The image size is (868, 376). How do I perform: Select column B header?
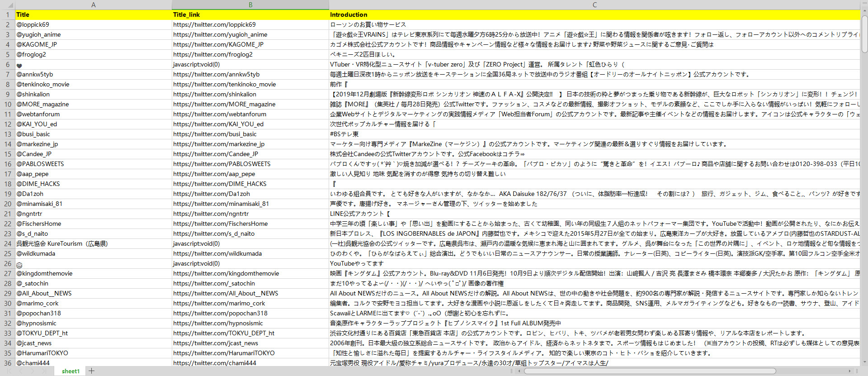(x=250, y=5)
